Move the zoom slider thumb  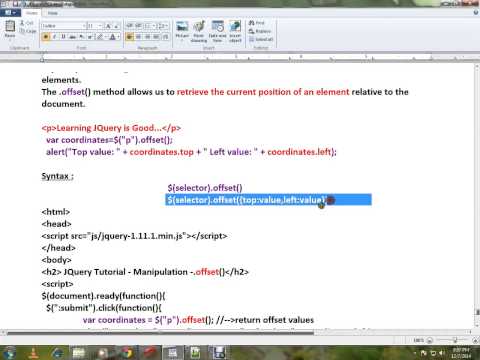coord(455,340)
